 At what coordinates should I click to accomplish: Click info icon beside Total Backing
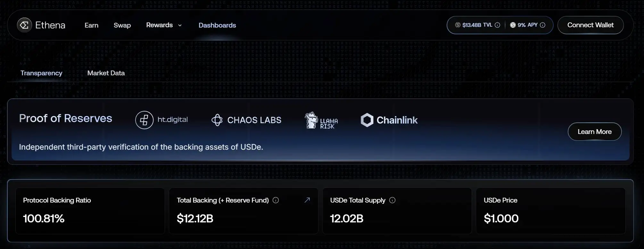[x=276, y=200]
